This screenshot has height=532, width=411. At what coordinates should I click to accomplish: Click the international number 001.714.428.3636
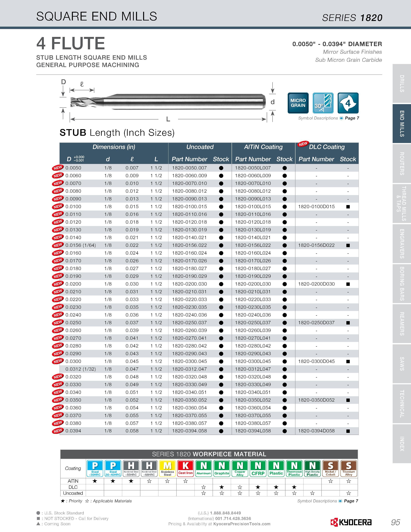(233, 518)
